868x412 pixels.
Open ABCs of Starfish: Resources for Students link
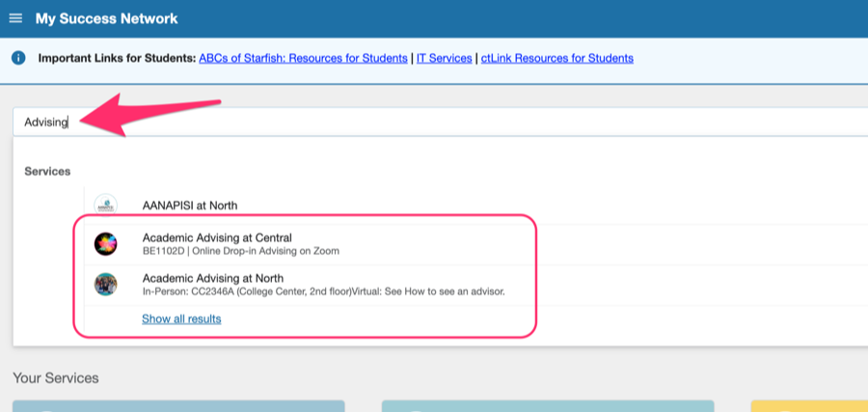tap(304, 58)
